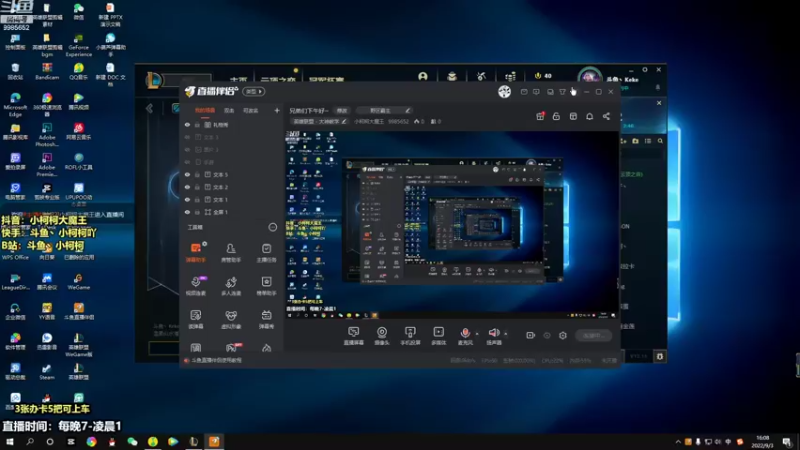Click the start broadcast button
The width and height of the screenshot is (800, 450).
coord(594,335)
